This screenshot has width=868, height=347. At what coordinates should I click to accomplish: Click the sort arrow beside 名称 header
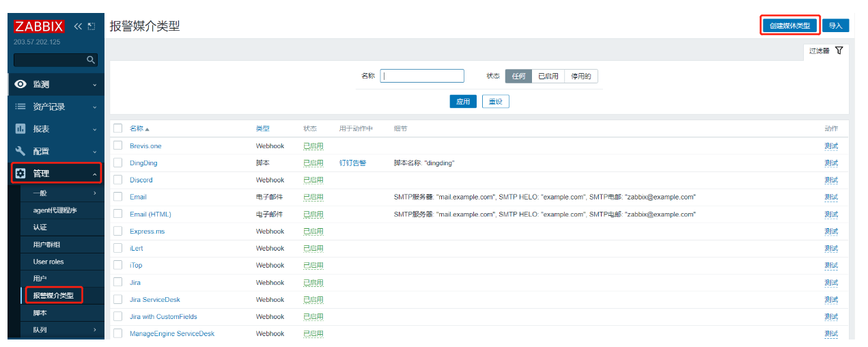(147, 129)
